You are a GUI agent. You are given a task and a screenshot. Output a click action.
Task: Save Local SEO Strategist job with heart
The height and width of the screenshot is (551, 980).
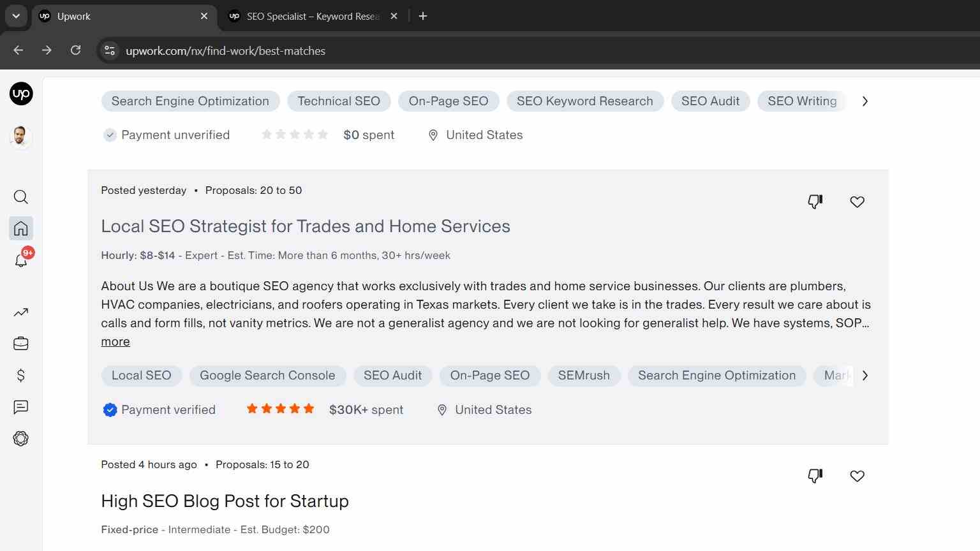pyautogui.click(x=857, y=202)
